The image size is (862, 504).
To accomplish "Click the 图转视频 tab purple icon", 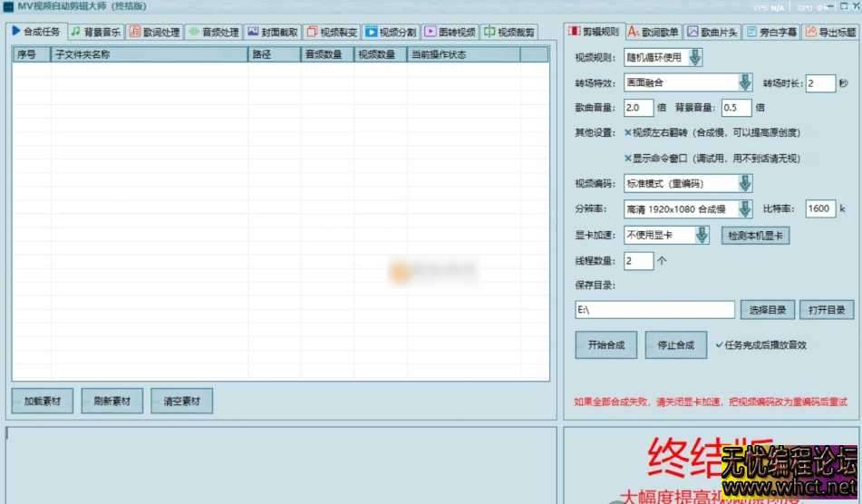I will point(431,32).
